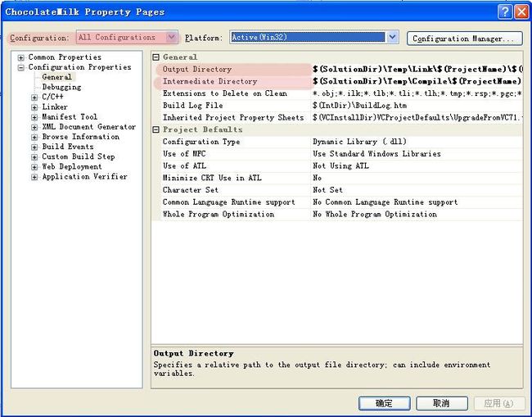Click the Help question mark button
The height and width of the screenshot is (417, 532).
point(504,12)
